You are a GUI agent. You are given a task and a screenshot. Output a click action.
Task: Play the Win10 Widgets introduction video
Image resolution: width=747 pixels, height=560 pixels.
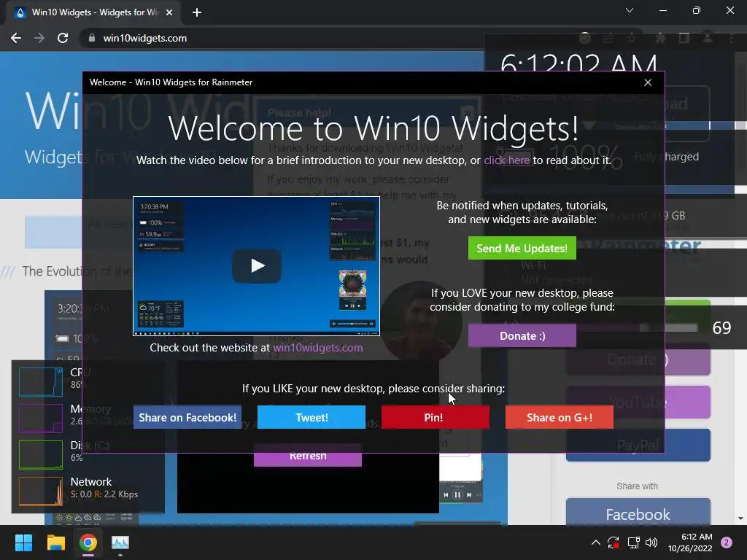point(257,265)
